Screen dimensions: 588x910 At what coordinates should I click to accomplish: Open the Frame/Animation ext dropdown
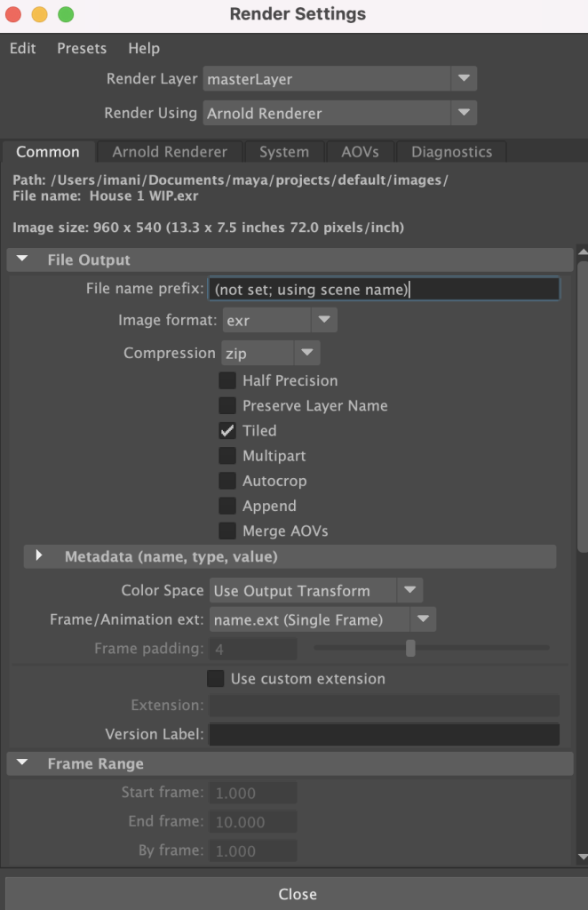[x=322, y=619]
